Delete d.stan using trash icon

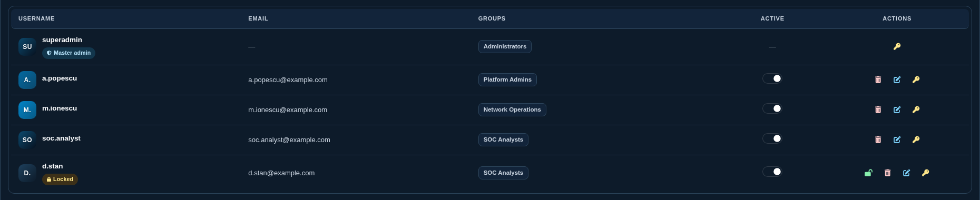[x=887, y=173]
